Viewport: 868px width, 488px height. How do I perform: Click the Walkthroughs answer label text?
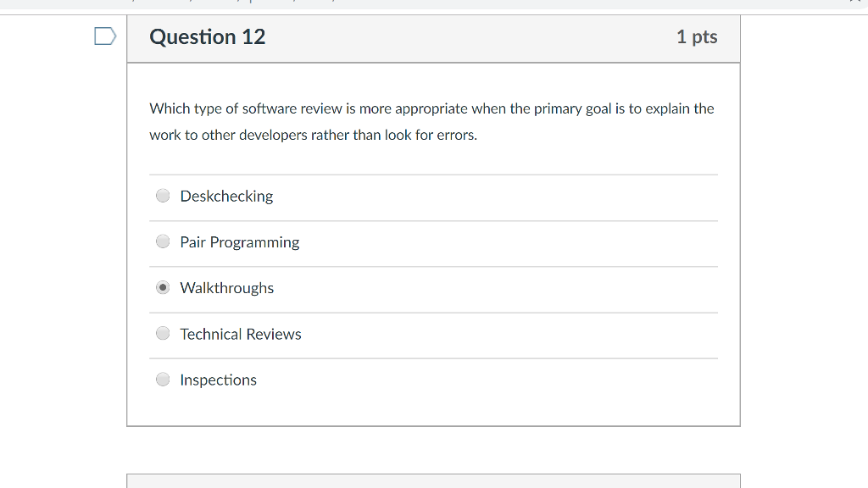(227, 288)
